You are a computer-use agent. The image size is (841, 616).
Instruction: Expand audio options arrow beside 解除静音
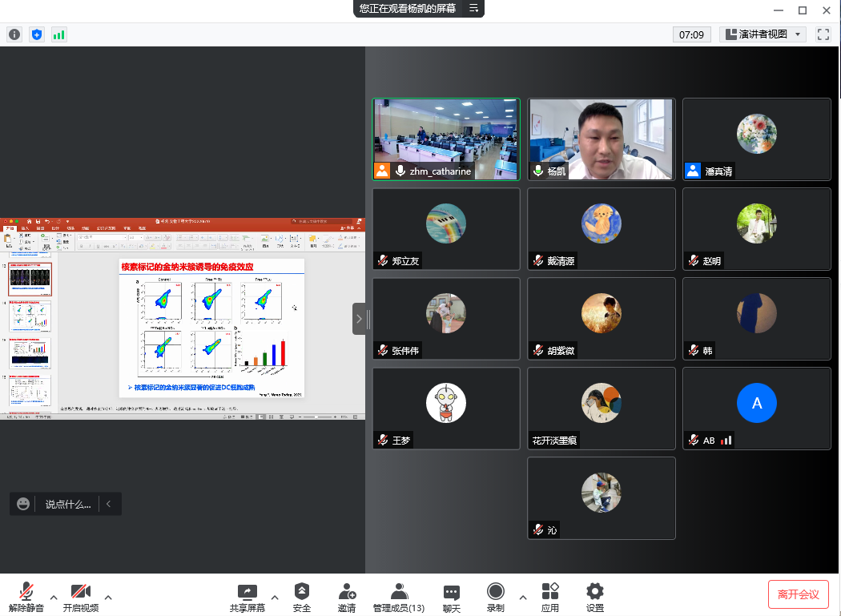54,597
